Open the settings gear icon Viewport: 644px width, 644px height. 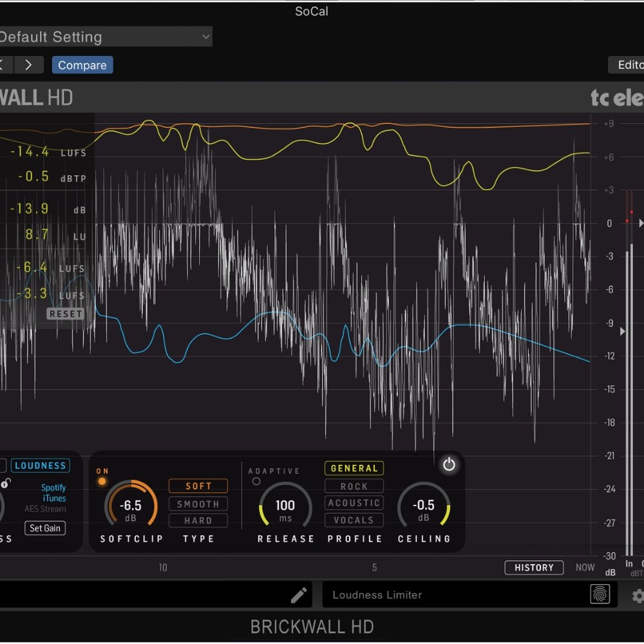click(638, 596)
